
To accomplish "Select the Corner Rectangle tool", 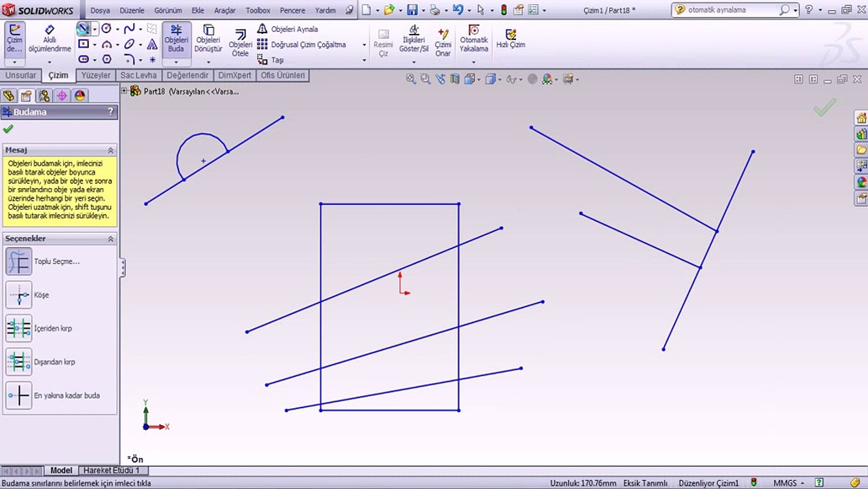I will point(83,44).
